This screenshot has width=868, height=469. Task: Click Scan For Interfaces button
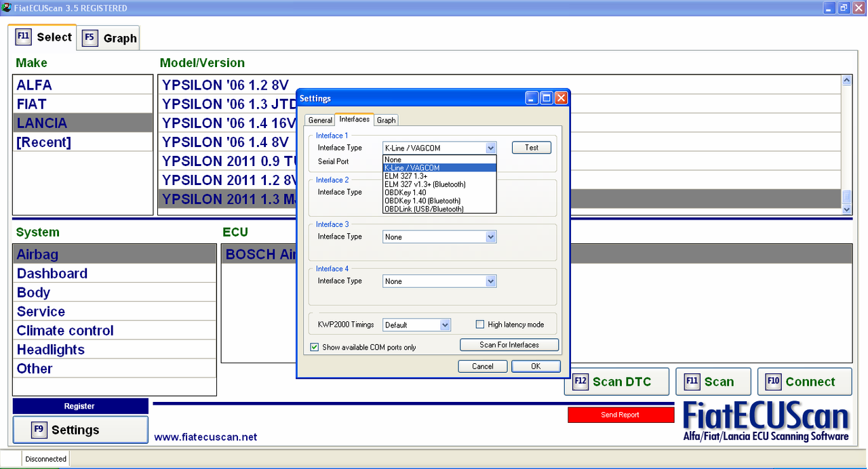coord(509,345)
